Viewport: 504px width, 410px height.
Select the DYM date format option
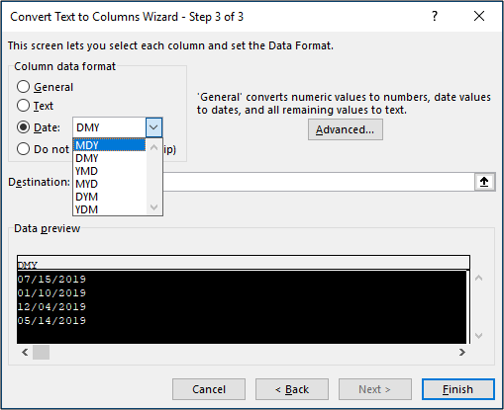coord(109,197)
